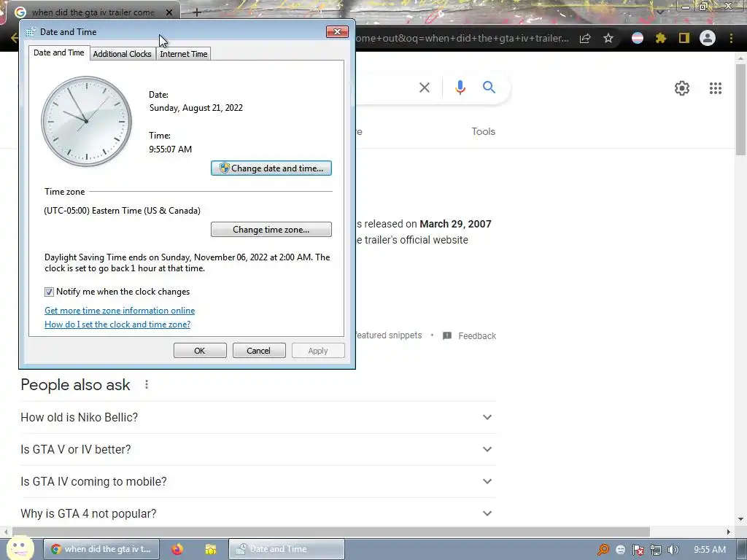Expand How old is Niko Bellic
This screenshot has width=747, height=560.
tap(258, 417)
